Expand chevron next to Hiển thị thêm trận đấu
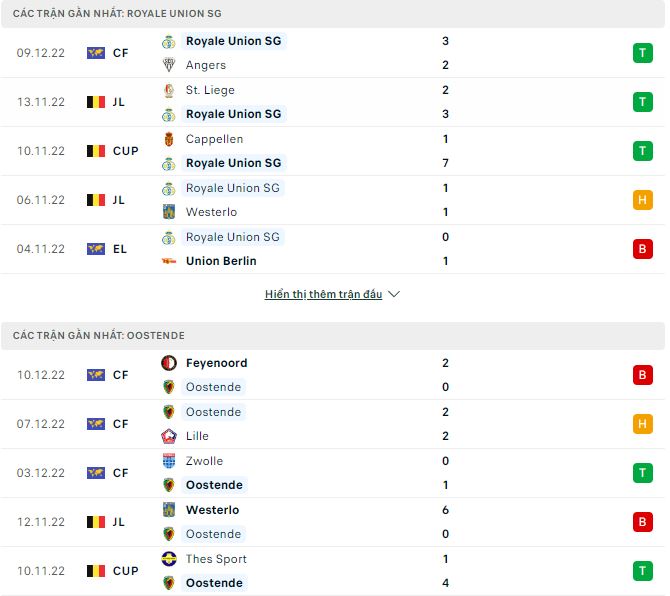This screenshot has height=596, width=670. 393,295
